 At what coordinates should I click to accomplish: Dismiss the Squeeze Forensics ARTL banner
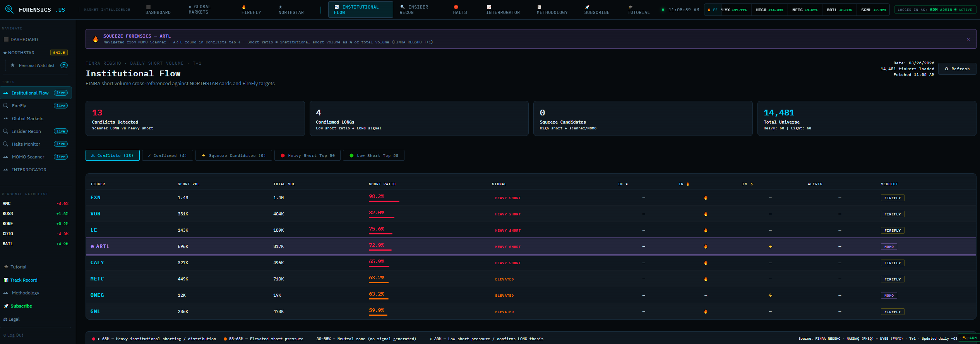tap(968, 39)
